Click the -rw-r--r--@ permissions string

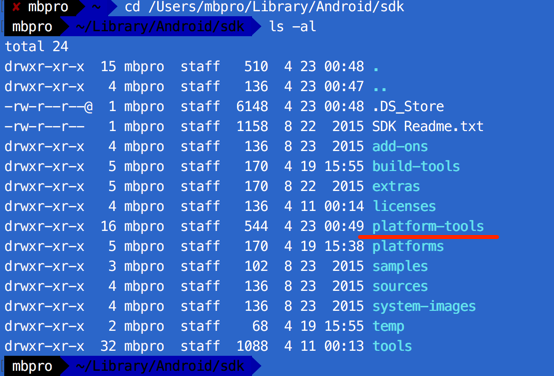click(x=48, y=106)
